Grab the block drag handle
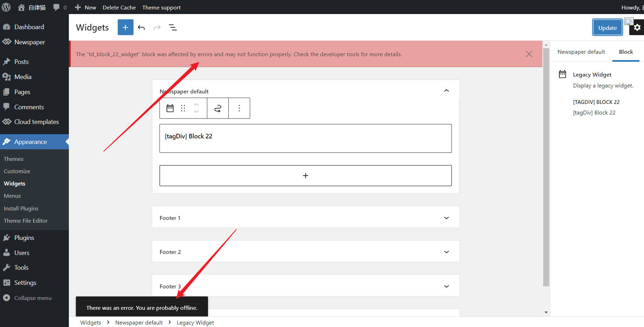Screen dimensions: 644x327 point(183,108)
